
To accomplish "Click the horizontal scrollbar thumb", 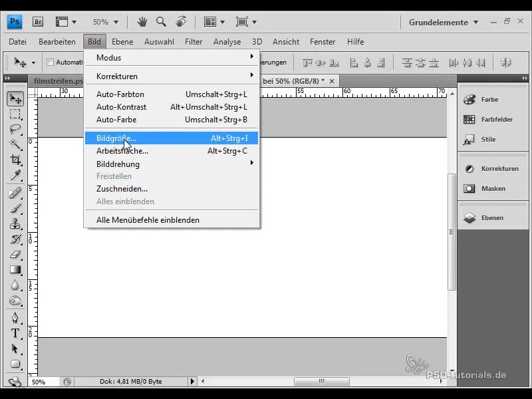I will (322, 381).
